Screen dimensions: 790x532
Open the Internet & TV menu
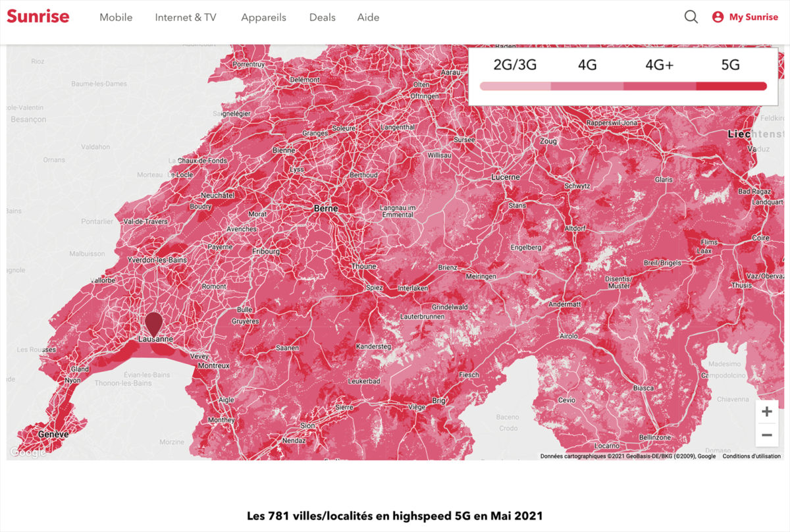click(186, 17)
